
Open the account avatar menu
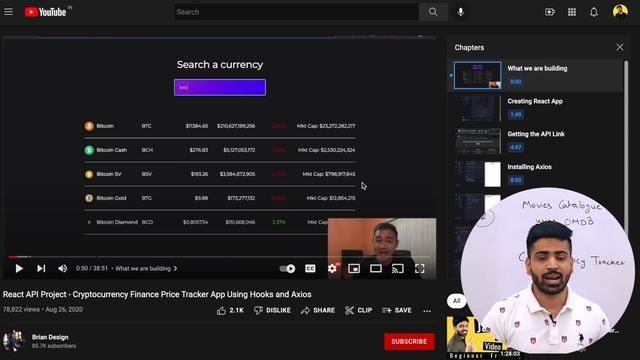coord(620,11)
